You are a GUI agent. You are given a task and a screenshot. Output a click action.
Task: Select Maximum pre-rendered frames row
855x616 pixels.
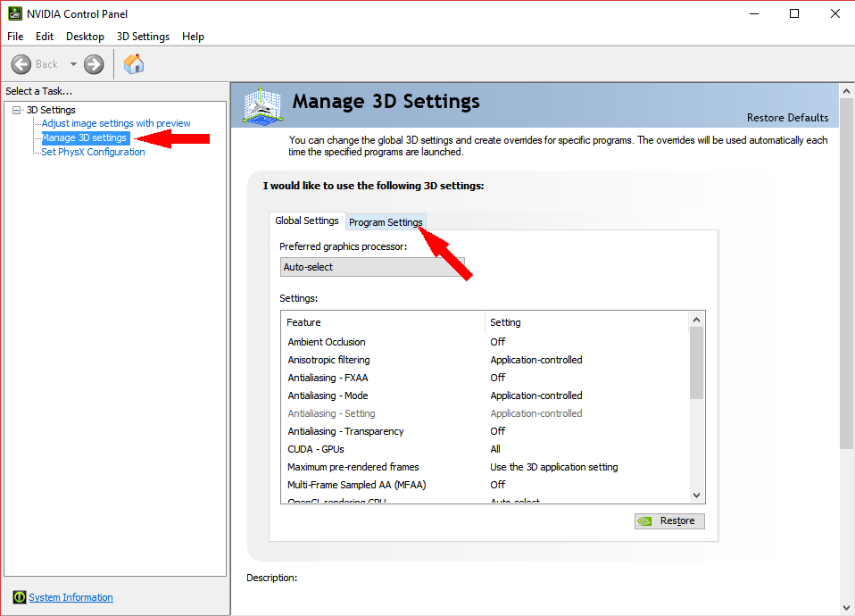point(486,467)
